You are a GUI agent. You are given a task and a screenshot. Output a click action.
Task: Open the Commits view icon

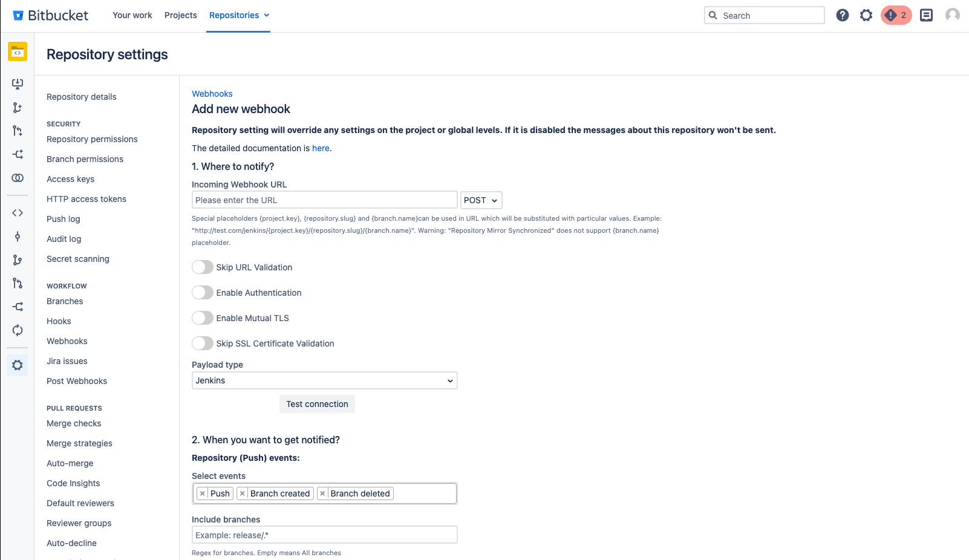pyautogui.click(x=17, y=236)
